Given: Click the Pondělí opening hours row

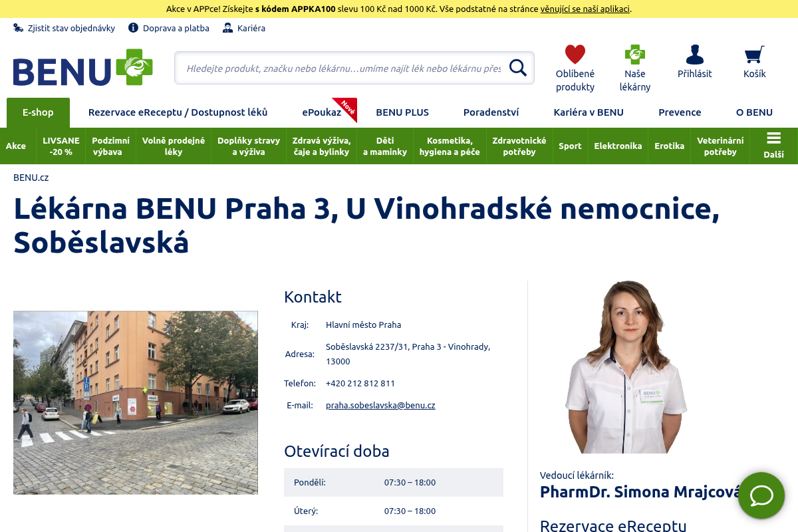Looking at the screenshot, I should (394, 482).
